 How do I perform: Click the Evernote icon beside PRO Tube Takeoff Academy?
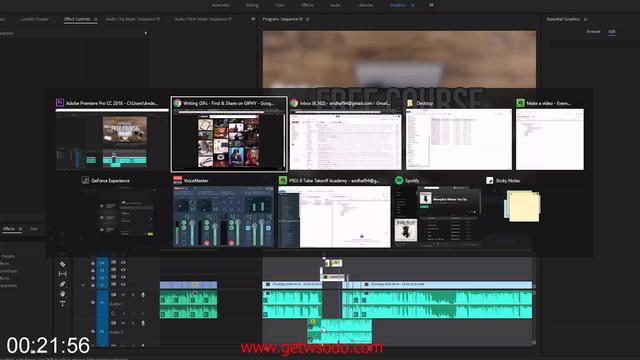[x=282, y=180]
